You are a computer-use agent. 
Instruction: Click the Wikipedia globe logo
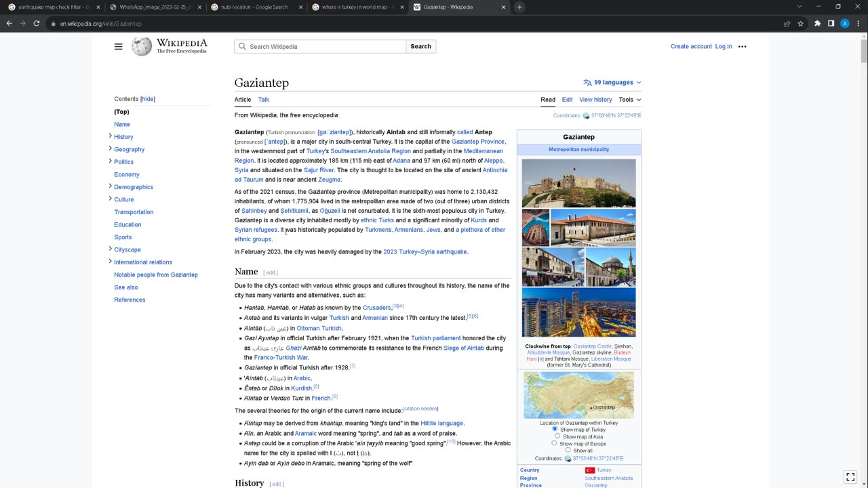(142, 46)
